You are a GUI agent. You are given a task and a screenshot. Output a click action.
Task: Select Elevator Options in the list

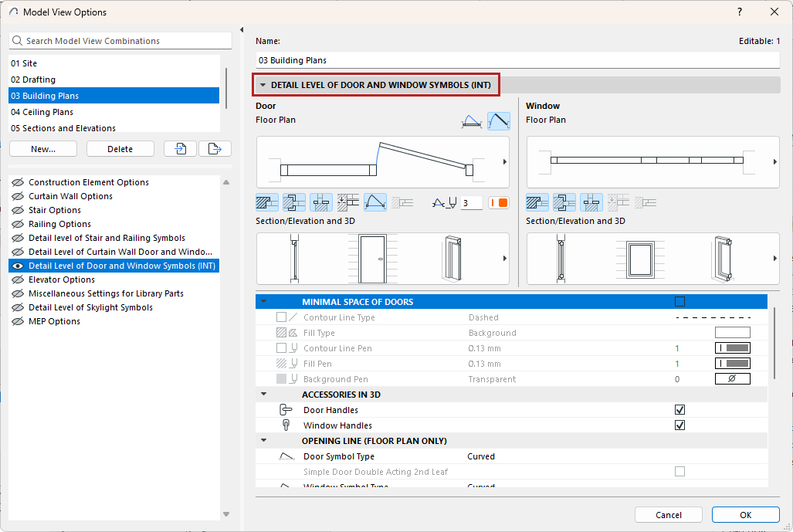pos(62,280)
